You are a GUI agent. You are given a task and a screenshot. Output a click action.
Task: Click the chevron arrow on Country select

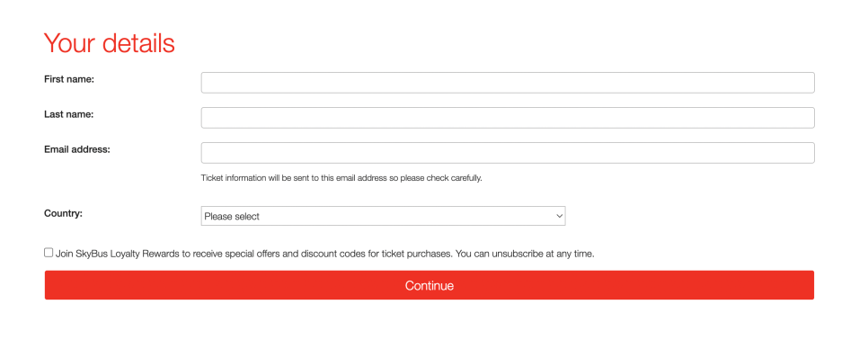559,216
